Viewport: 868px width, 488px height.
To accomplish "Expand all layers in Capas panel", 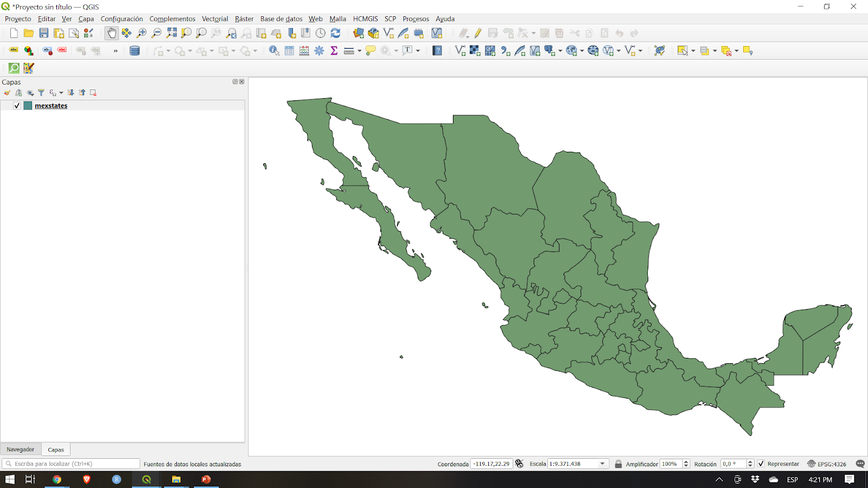I will click(71, 93).
